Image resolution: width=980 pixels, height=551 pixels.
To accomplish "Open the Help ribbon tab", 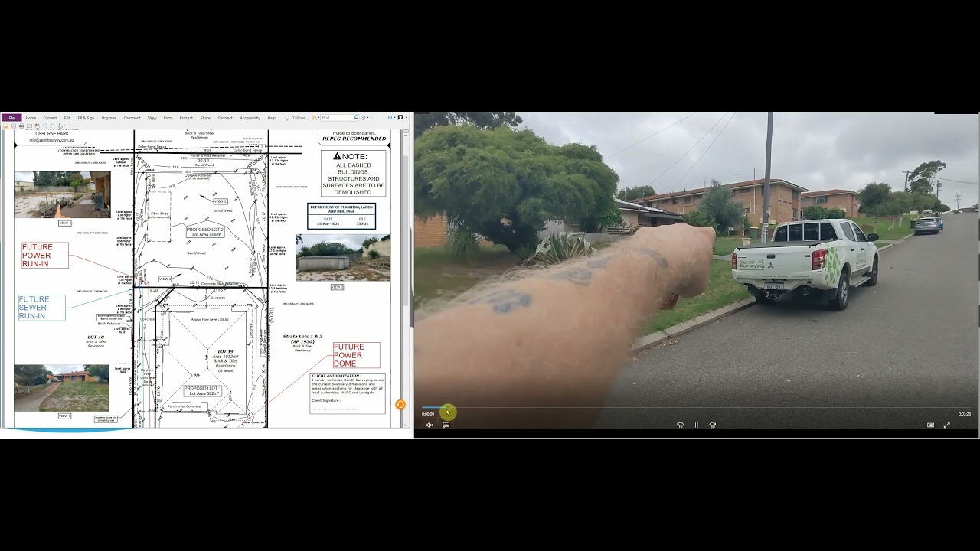I will pos(272,118).
